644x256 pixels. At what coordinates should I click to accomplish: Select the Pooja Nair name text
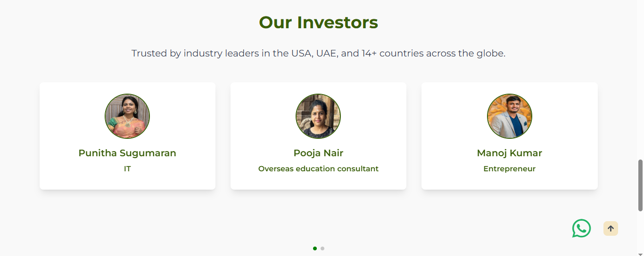tap(318, 153)
